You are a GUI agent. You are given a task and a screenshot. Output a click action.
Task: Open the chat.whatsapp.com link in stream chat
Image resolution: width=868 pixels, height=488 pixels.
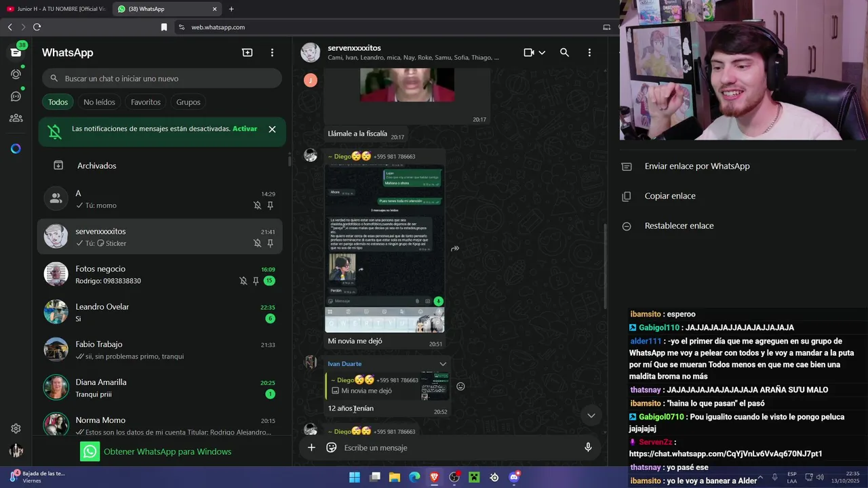pos(725,454)
